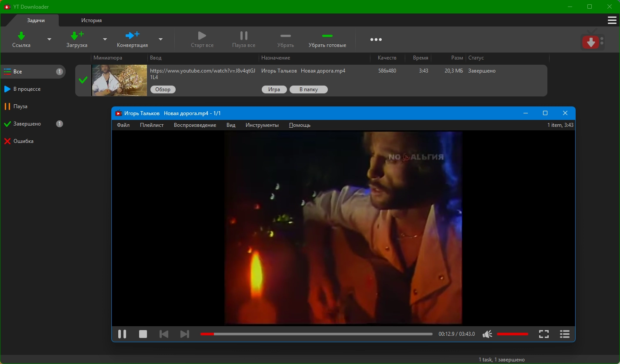Click Убрать готовые in the toolbar

[327, 40]
